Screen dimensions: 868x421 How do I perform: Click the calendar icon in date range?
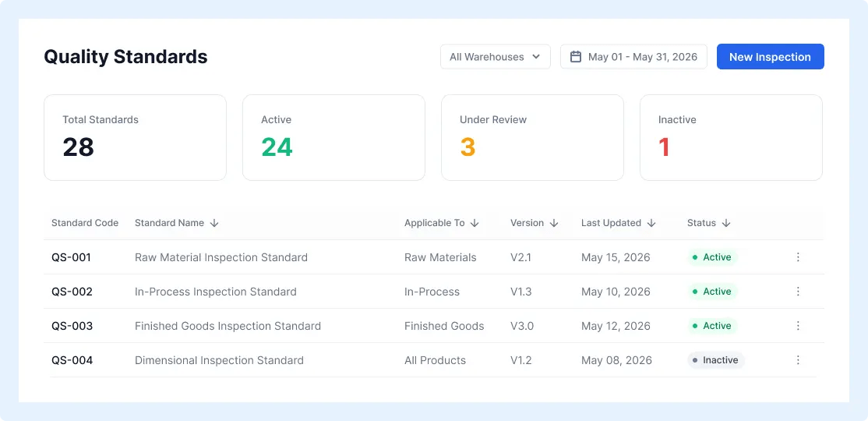576,56
